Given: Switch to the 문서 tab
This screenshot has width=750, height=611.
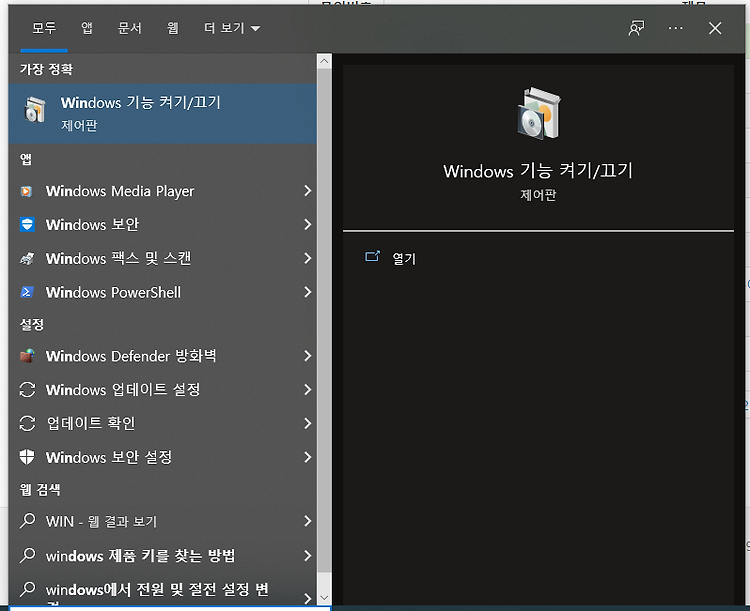Looking at the screenshot, I should pyautogui.click(x=130, y=28).
